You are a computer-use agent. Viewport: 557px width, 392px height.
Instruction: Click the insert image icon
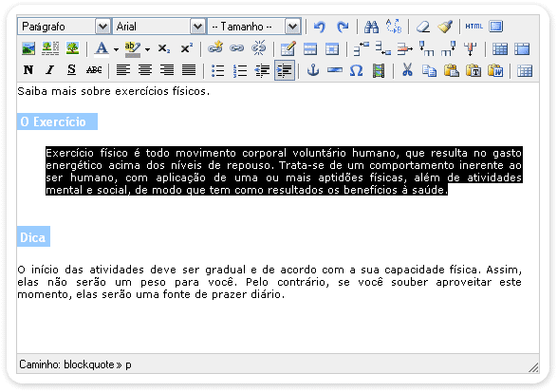pos(28,48)
